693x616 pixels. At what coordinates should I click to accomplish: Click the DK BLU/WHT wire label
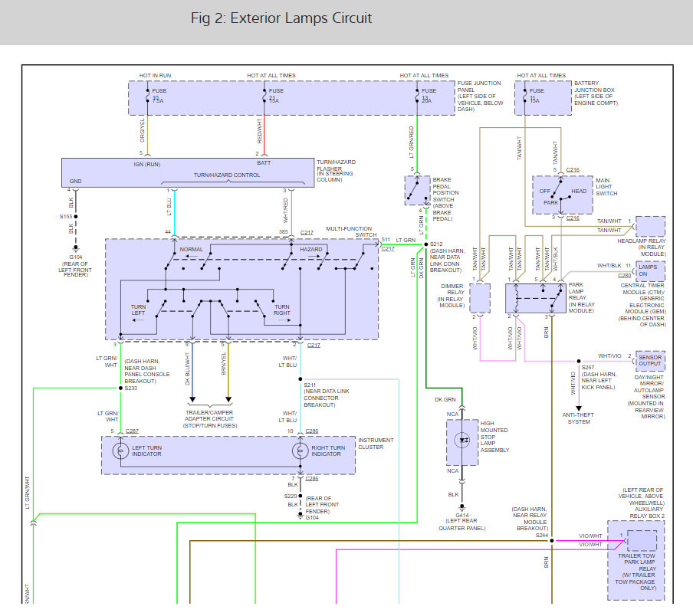(187, 369)
